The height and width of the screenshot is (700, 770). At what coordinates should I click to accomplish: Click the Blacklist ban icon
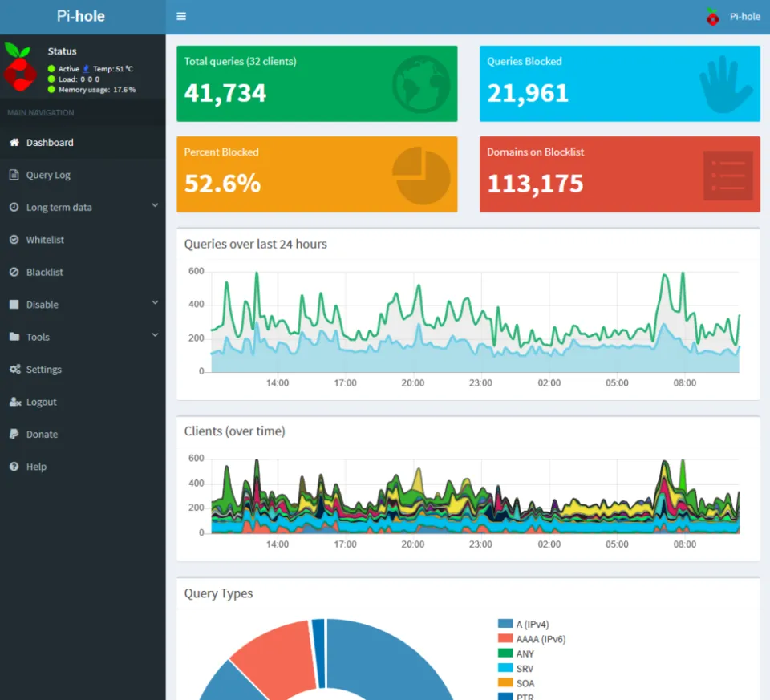[x=14, y=272]
